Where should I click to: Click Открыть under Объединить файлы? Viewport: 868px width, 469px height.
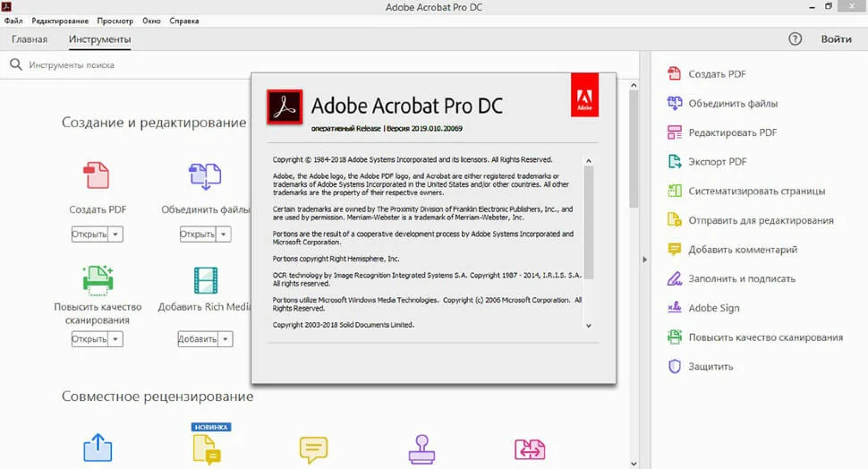[198, 234]
